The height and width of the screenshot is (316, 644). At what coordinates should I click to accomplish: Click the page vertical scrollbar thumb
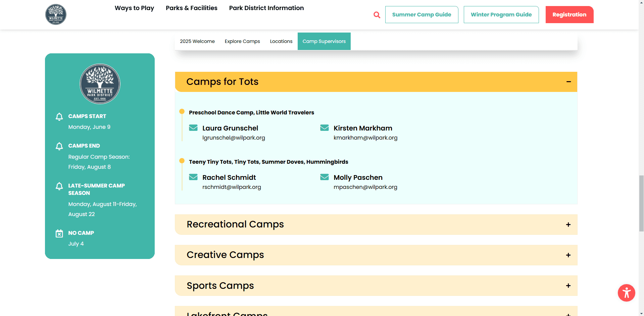[x=641, y=203]
